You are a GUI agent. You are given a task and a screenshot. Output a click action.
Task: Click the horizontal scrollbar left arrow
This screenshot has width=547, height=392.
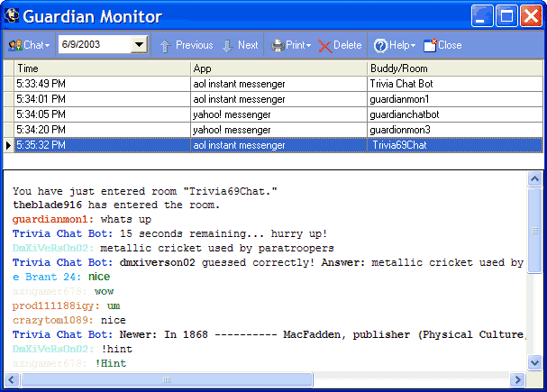click(12, 379)
